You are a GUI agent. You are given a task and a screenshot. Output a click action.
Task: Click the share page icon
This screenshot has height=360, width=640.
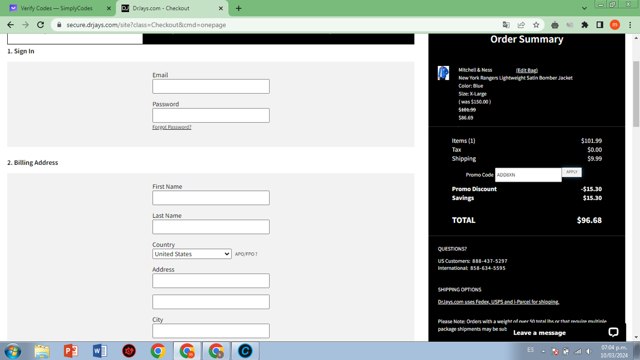tap(521, 25)
